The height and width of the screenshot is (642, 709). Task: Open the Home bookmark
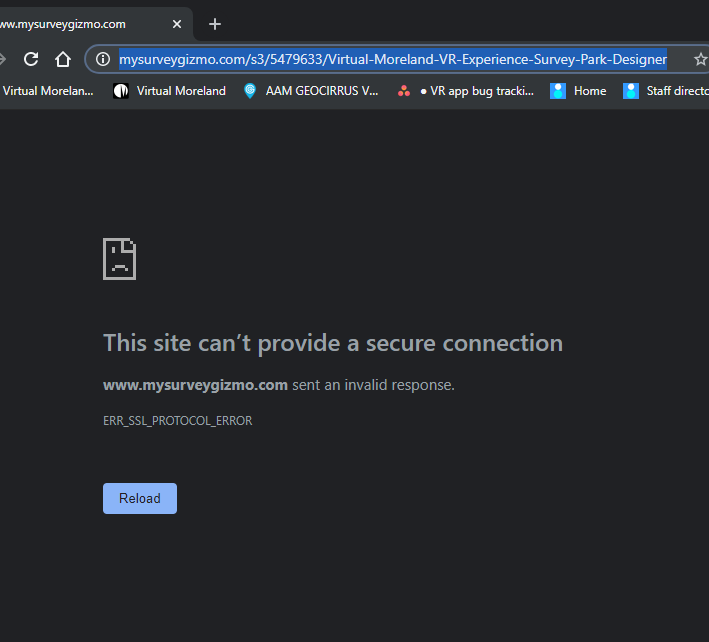coord(578,91)
